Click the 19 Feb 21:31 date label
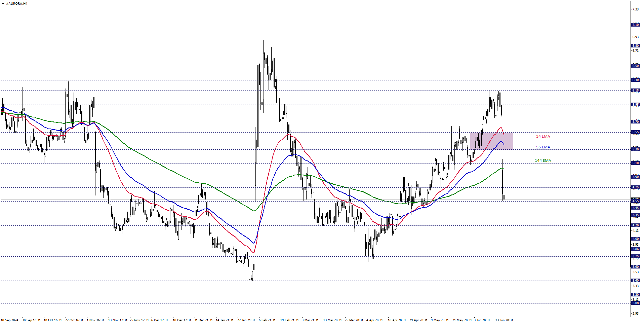Image resolution: width=644 pixels, height=324 pixels. pos(289,320)
